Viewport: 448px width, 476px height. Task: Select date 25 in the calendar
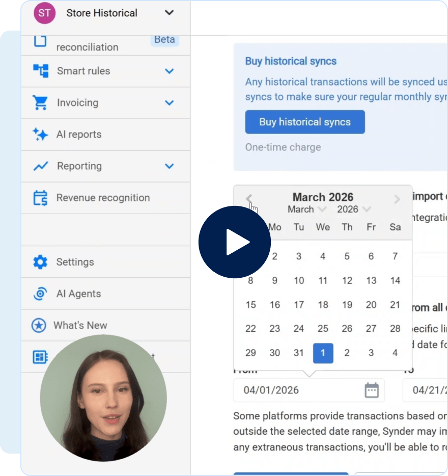[323, 329]
